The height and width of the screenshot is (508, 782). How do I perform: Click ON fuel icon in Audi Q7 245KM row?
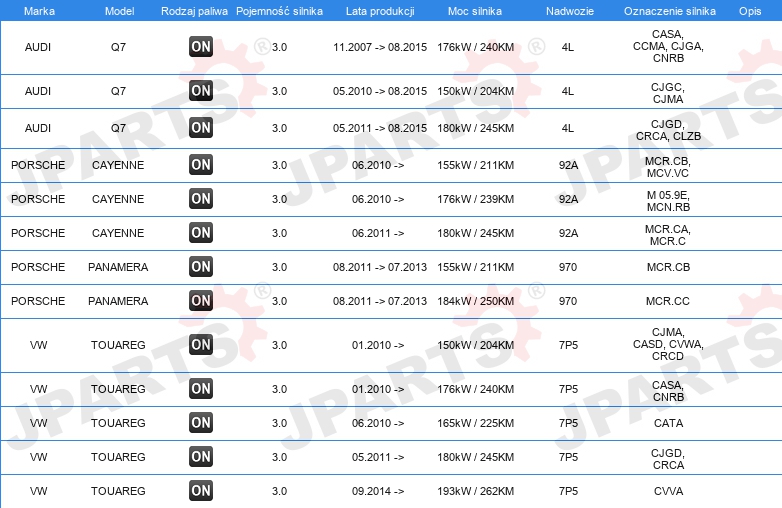tap(201, 128)
